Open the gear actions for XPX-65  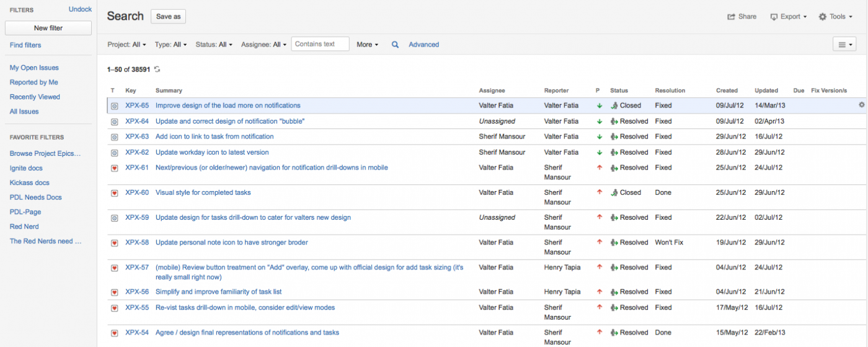click(x=861, y=105)
